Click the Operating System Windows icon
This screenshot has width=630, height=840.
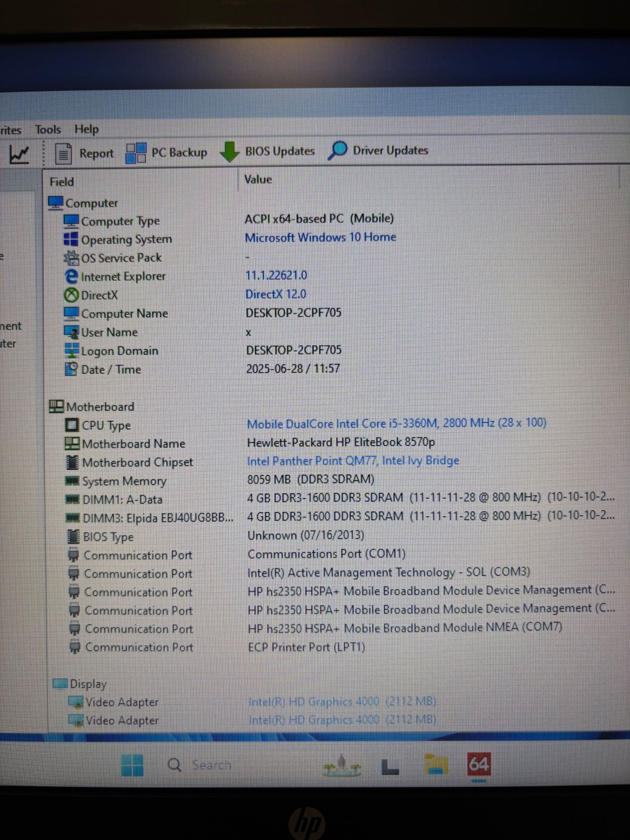[x=71, y=240]
